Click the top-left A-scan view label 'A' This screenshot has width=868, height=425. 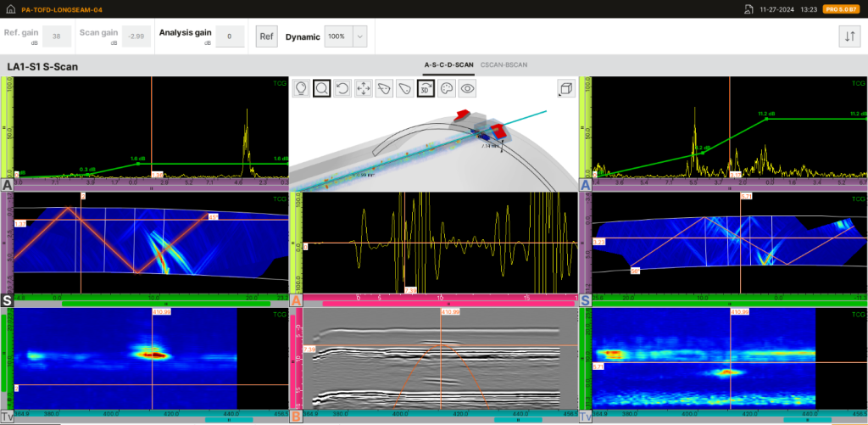pyautogui.click(x=7, y=184)
